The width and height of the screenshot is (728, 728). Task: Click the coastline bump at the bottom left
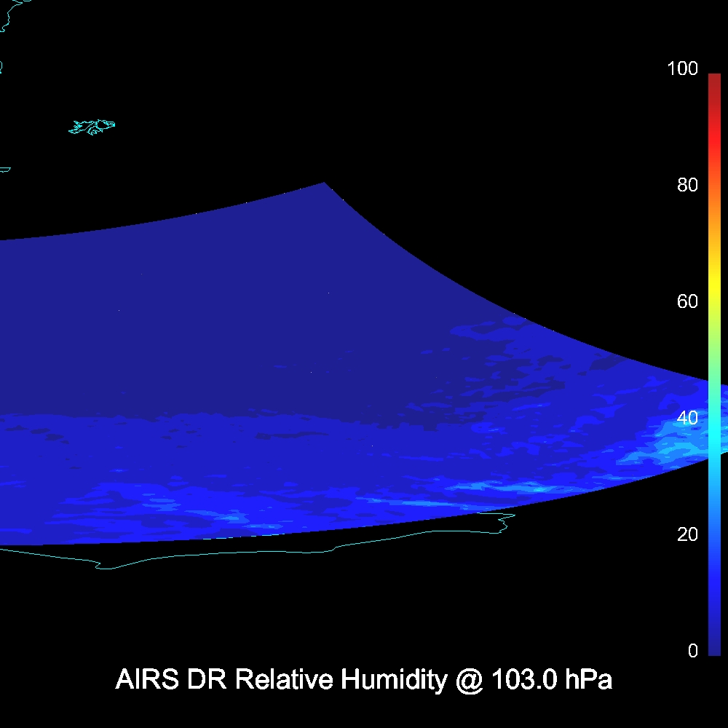click(106, 566)
